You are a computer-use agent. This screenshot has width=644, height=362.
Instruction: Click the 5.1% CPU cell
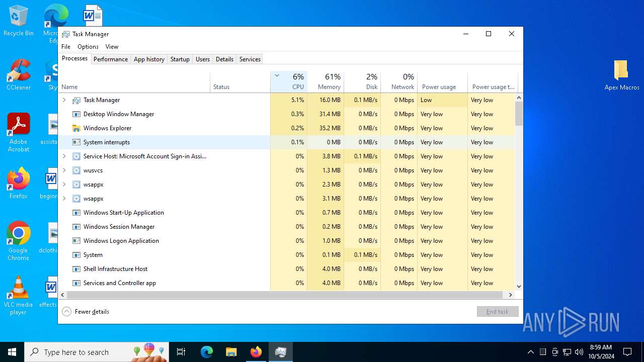coord(289,100)
